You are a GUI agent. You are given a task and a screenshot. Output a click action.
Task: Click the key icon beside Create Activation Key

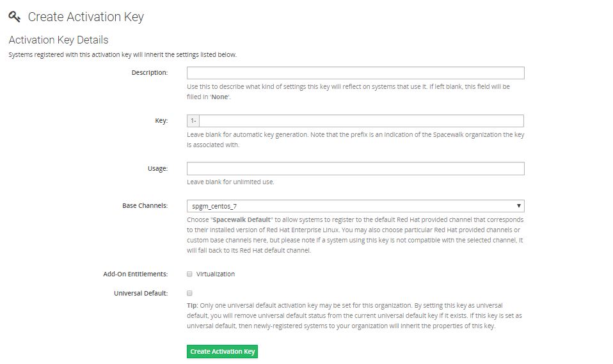pos(15,17)
